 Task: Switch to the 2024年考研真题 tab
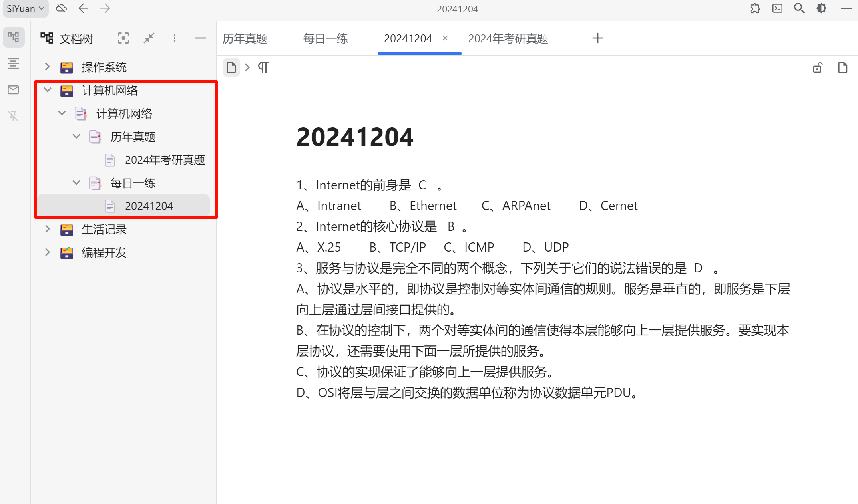tap(508, 38)
